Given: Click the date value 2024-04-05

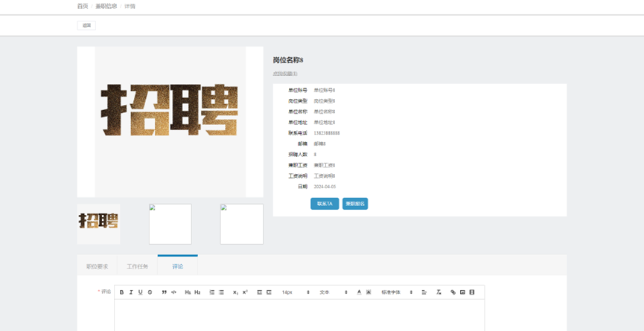Looking at the screenshot, I should [325, 186].
